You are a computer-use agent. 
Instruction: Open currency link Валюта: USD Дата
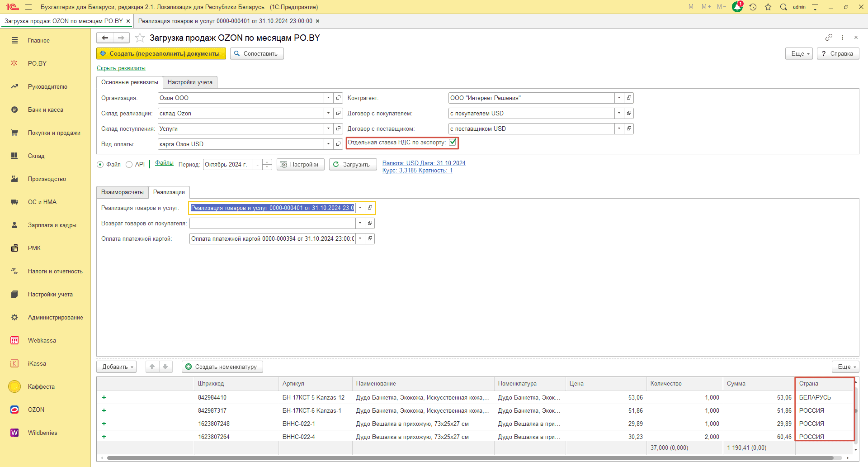point(424,163)
